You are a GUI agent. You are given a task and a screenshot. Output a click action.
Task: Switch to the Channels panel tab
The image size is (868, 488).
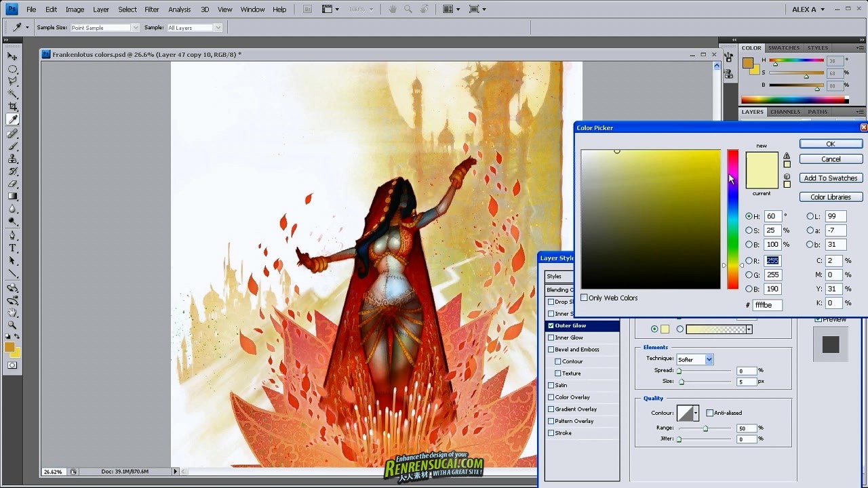click(x=785, y=112)
